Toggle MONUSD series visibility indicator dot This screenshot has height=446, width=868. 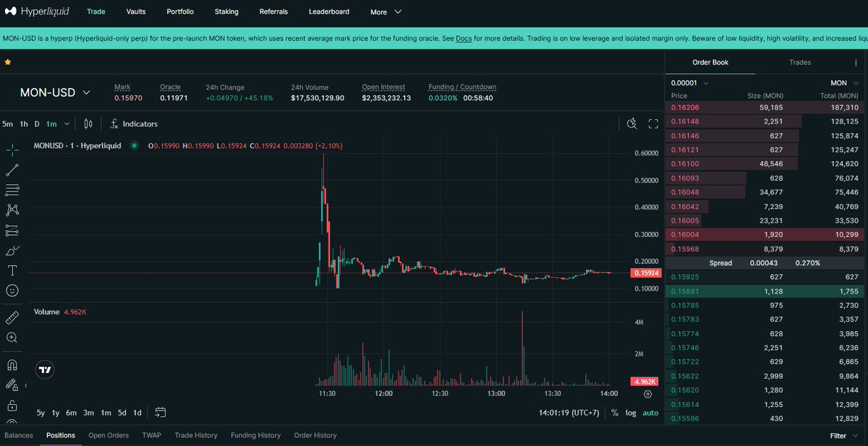pos(134,145)
